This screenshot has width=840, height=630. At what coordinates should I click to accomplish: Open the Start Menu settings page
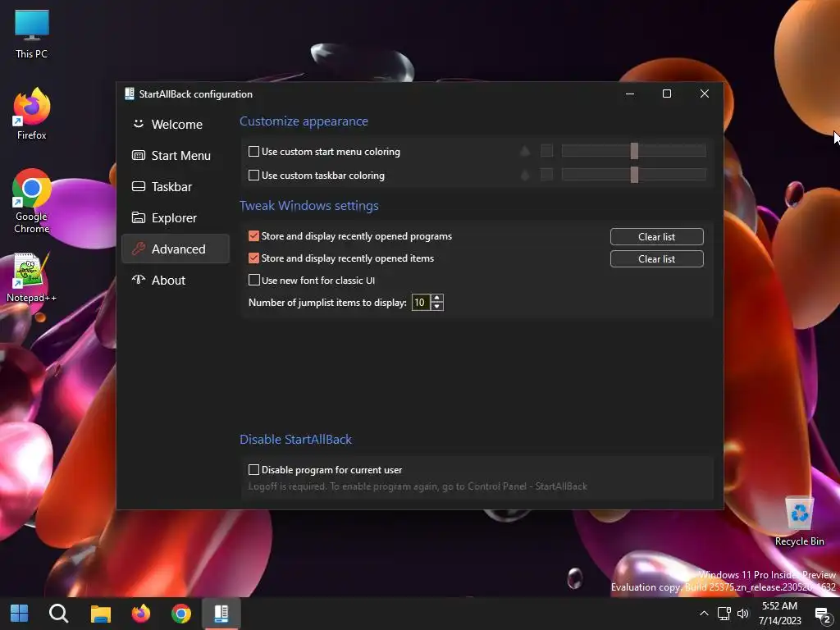pyautogui.click(x=176, y=155)
